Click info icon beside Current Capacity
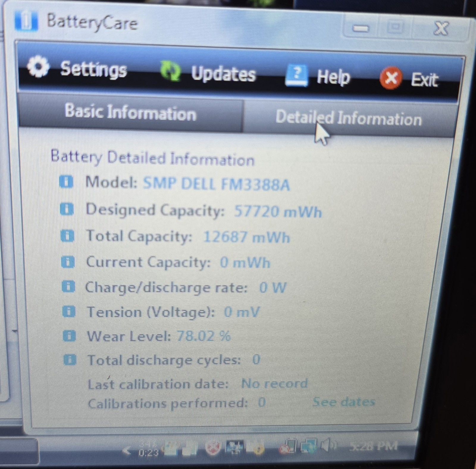 [68, 262]
